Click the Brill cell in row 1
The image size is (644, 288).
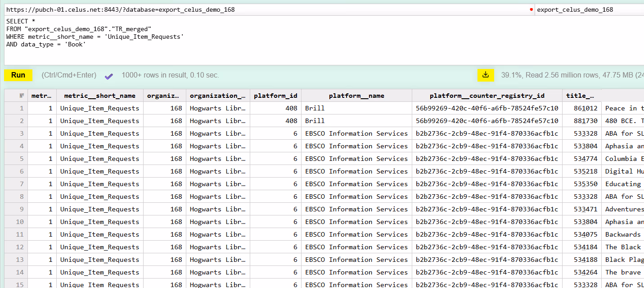click(x=356, y=108)
